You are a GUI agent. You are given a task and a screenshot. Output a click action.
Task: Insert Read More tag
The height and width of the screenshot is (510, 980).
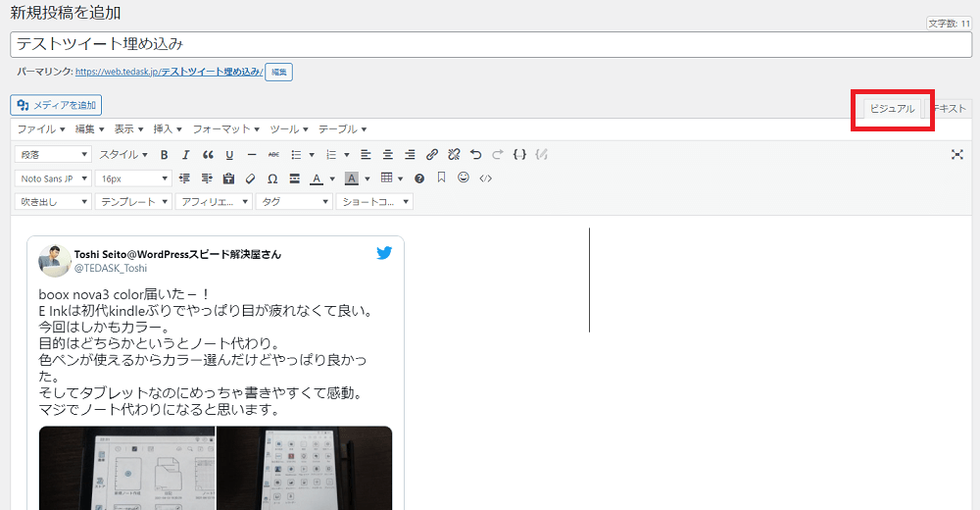point(294,178)
